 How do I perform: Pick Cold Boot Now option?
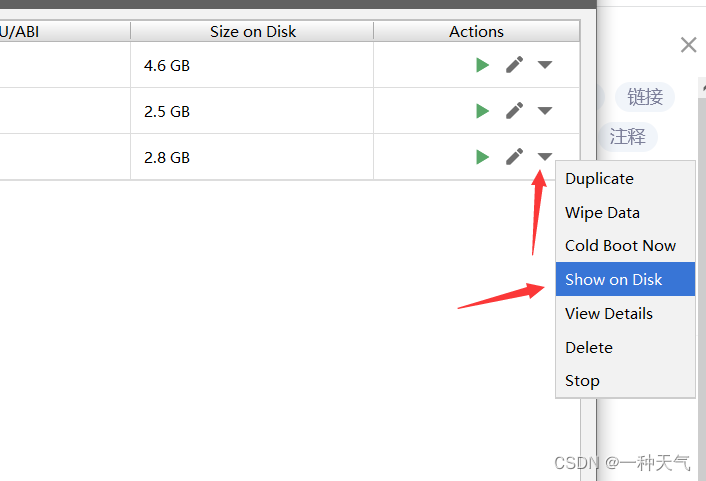click(x=620, y=246)
